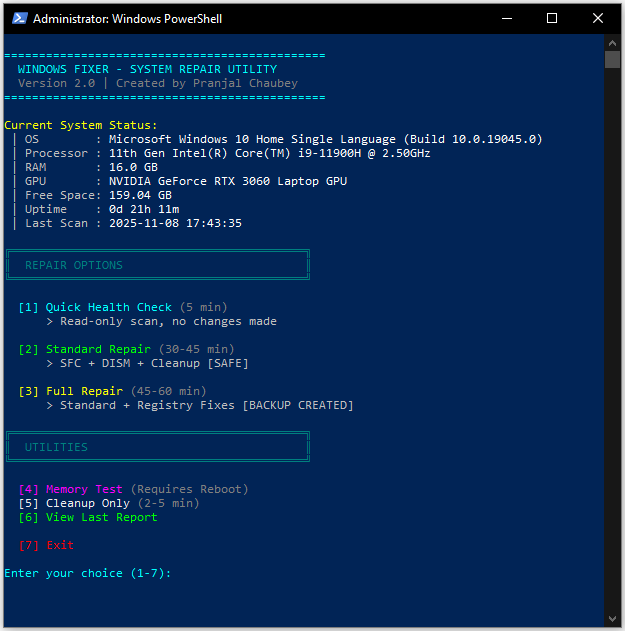This screenshot has height=631, width=625.
Task: Click the OS line showing Windows 10 Home
Action: coord(283,139)
